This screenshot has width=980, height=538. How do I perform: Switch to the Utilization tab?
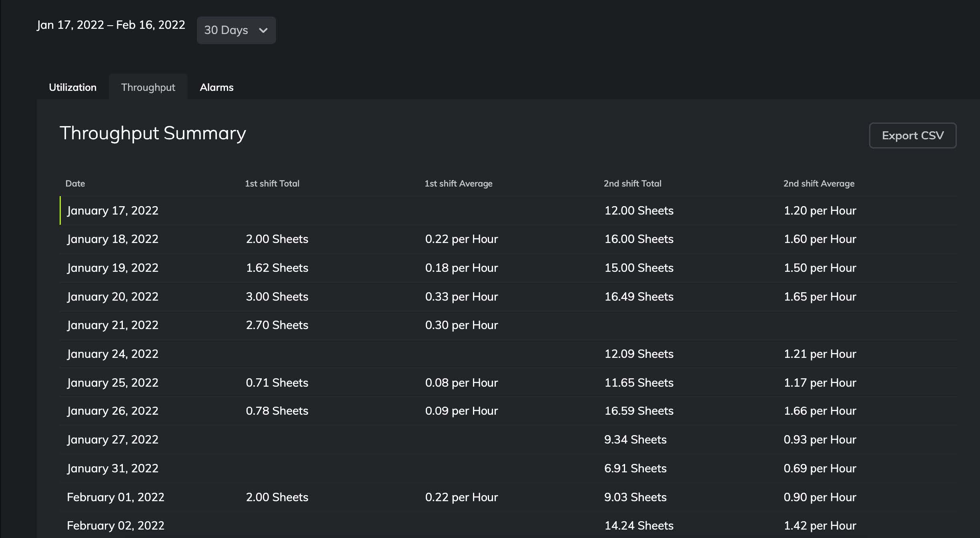pos(72,87)
